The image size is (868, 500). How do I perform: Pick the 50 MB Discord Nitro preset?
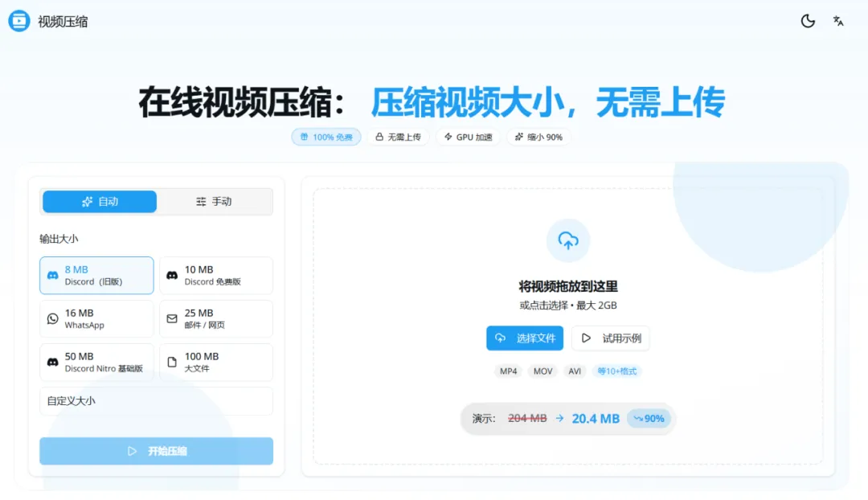(96, 362)
